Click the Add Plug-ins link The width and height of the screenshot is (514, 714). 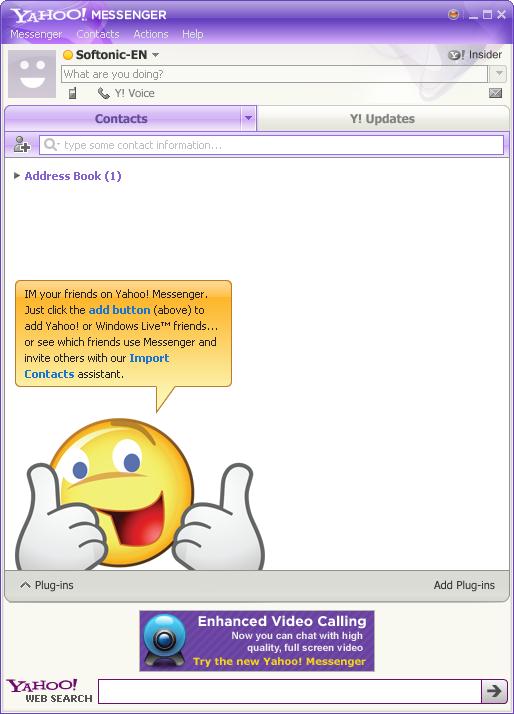[x=464, y=585]
